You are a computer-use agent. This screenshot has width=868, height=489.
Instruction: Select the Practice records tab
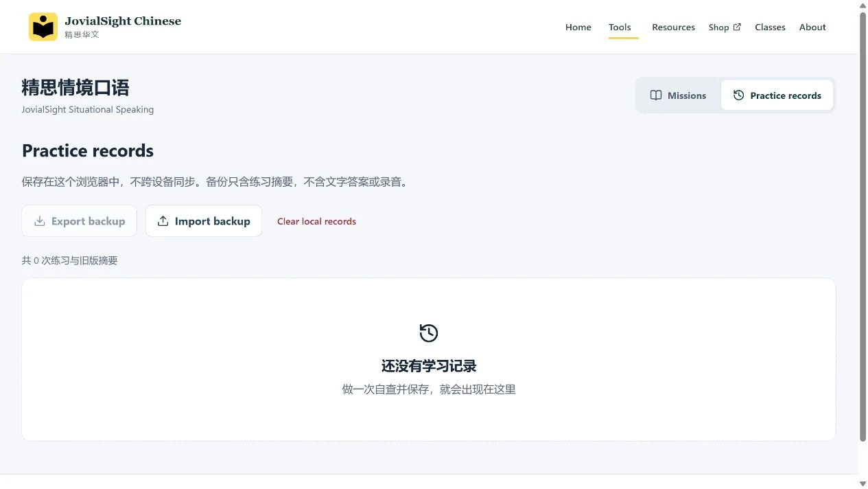click(x=777, y=95)
